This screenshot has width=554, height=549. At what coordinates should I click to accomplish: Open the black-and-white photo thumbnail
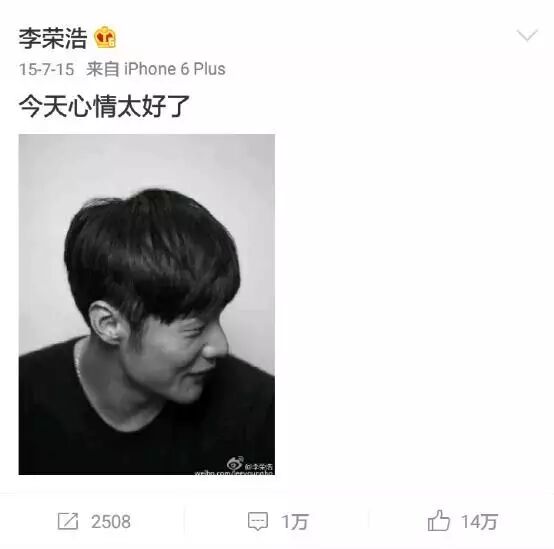tap(147, 305)
